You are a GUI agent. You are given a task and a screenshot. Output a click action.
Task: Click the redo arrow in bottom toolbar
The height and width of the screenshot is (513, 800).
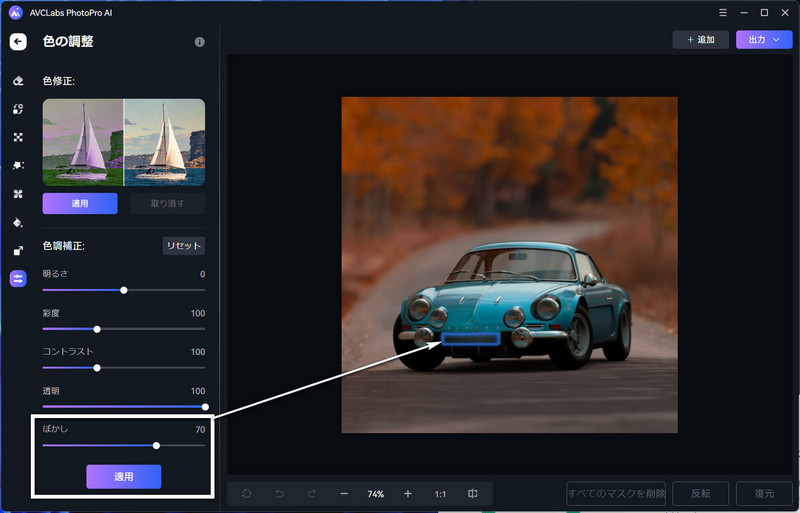click(312, 494)
